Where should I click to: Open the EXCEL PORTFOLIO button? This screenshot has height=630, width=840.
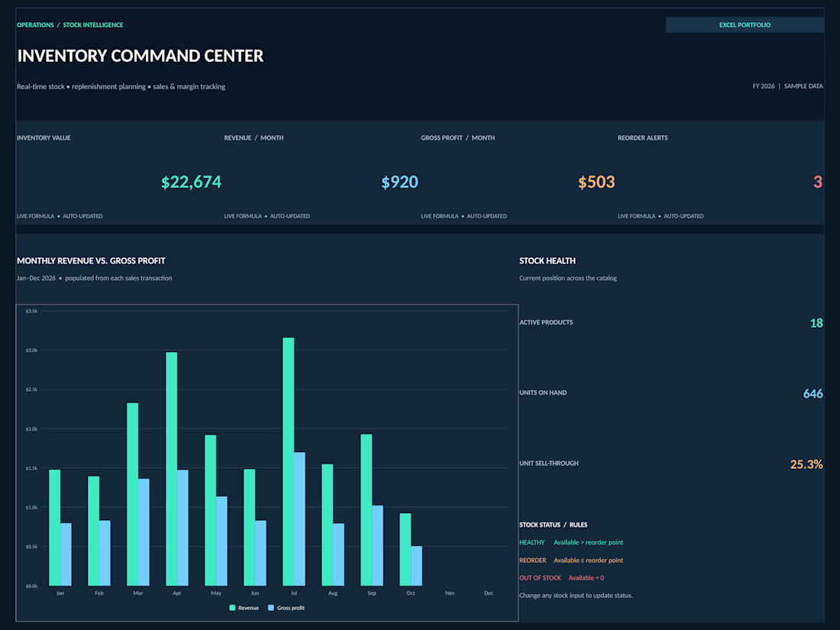click(745, 24)
